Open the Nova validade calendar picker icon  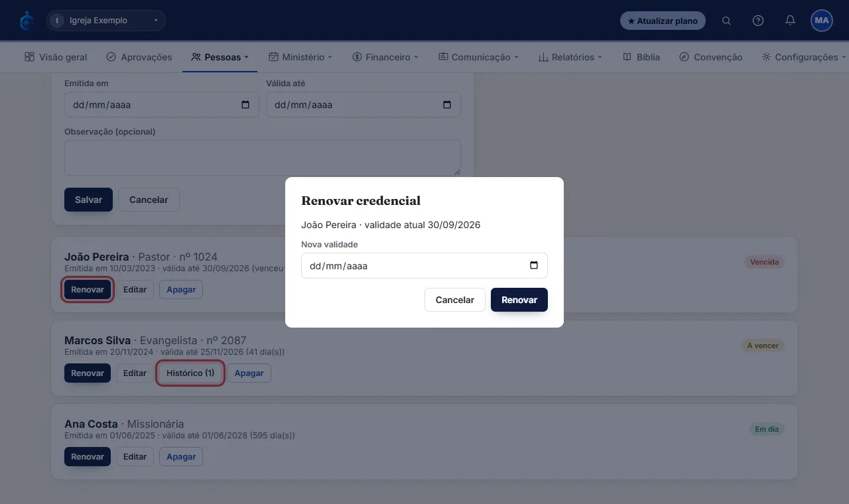(x=534, y=265)
